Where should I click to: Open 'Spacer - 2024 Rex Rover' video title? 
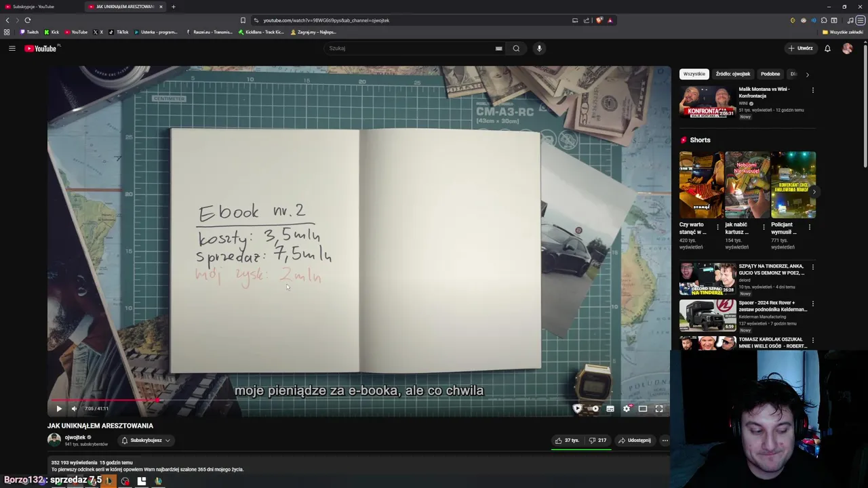773,306
